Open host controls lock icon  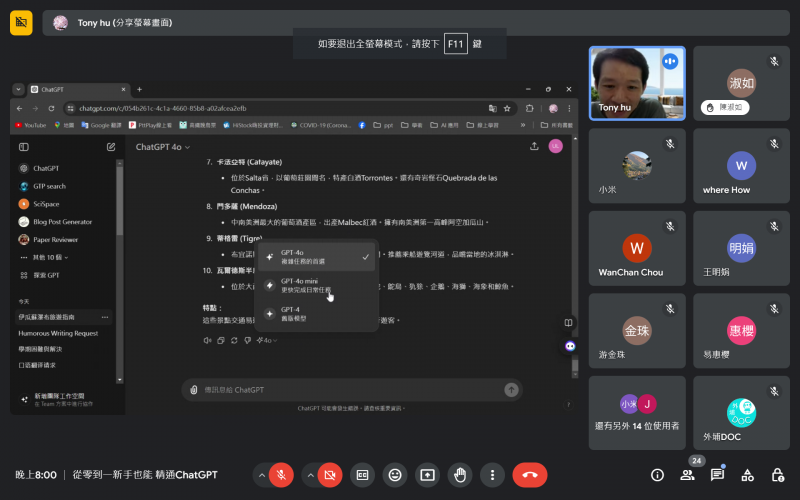tap(778, 475)
